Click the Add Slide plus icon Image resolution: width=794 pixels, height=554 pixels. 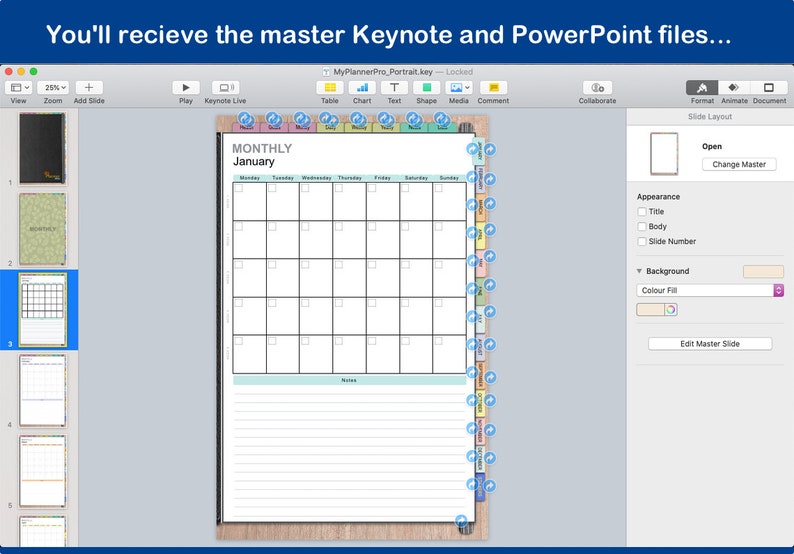(x=89, y=88)
